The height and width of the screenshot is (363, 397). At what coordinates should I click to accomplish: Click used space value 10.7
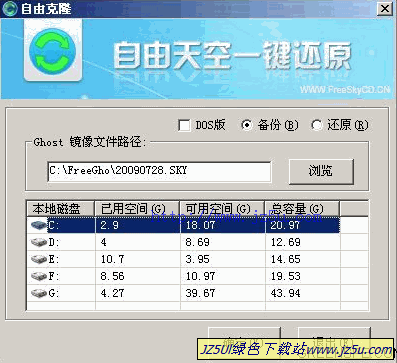coord(112,259)
